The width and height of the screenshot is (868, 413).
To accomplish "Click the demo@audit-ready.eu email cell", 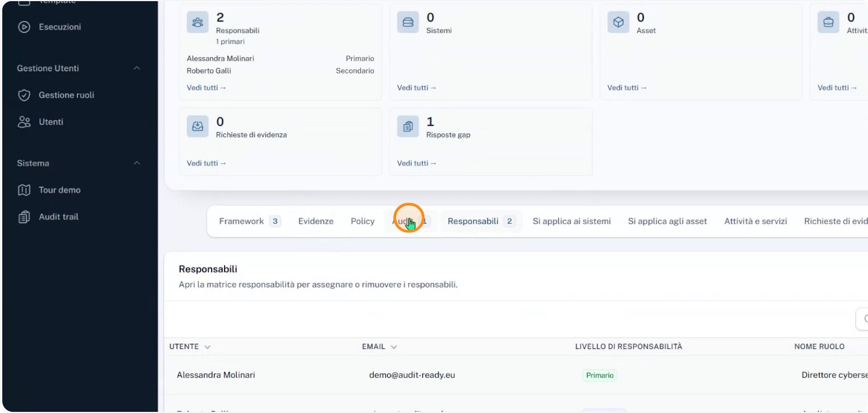I will tap(412, 375).
